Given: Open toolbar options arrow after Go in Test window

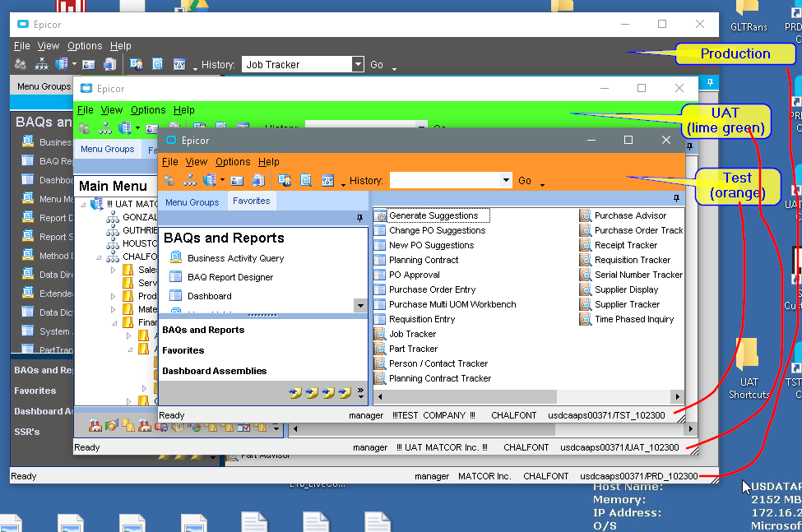Looking at the screenshot, I should tap(542, 185).
